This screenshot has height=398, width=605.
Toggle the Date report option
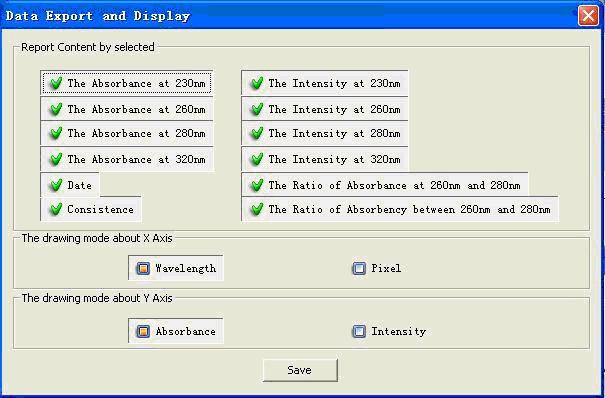point(70,185)
